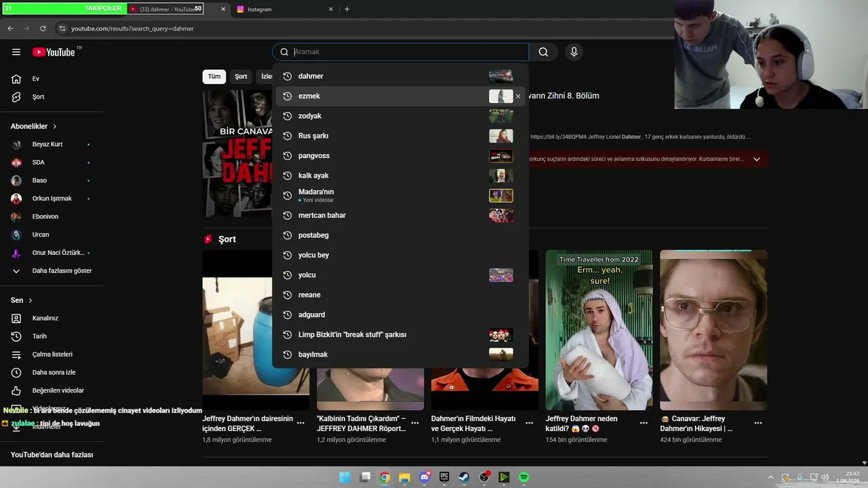
Task: Choose the 'mertcan bahar' search suggestion
Action: [400, 216]
